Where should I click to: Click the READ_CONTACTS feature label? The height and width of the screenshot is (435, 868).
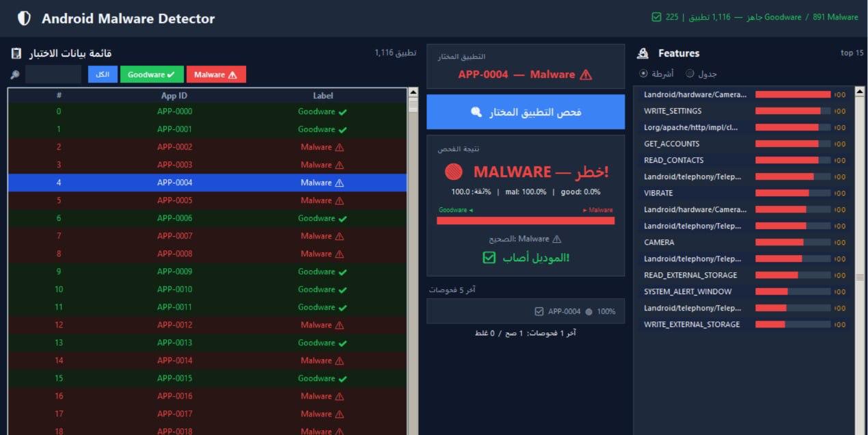[673, 160]
